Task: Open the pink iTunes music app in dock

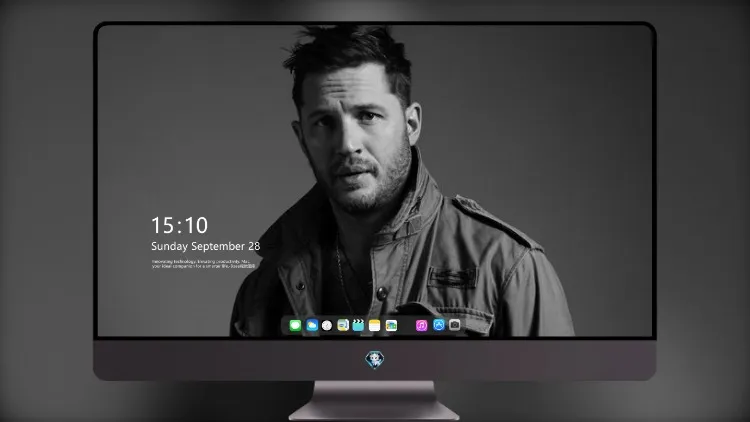Action: click(421, 325)
